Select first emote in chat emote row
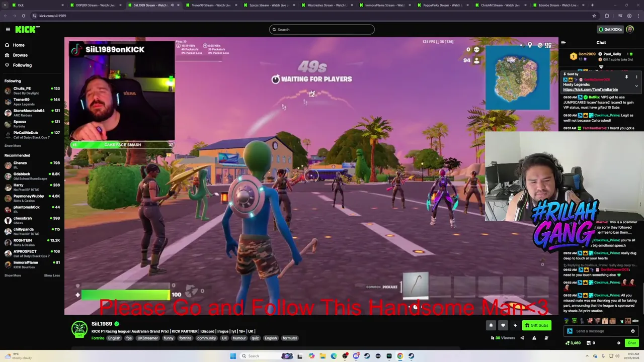This screenshot has width=644, height=362. 567,321
